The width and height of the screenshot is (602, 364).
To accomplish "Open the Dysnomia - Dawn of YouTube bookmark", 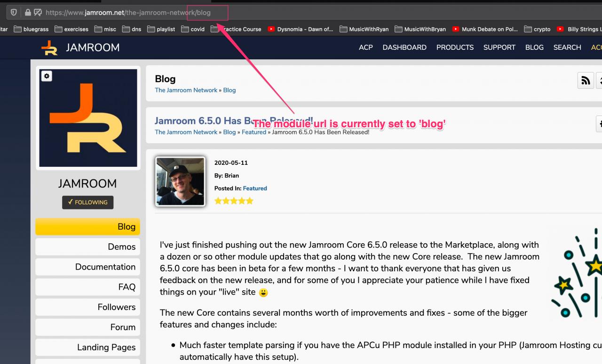I will [300, 29].
